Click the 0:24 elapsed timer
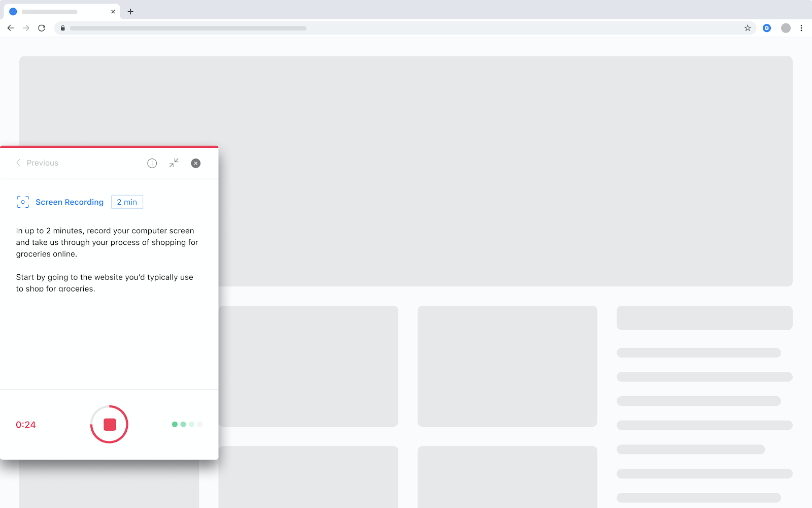 pyautogui.click(x=26, y=425)
